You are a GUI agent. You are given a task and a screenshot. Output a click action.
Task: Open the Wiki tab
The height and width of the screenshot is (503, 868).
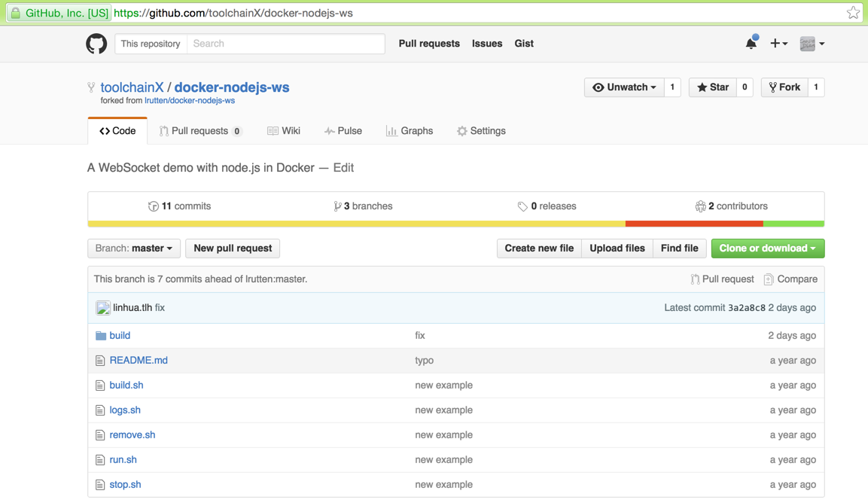[283, 131]
